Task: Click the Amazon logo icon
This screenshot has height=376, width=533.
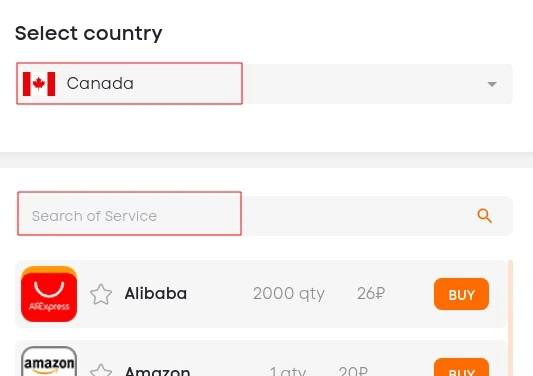Action: pyautogui.click(x=49, y=361)
